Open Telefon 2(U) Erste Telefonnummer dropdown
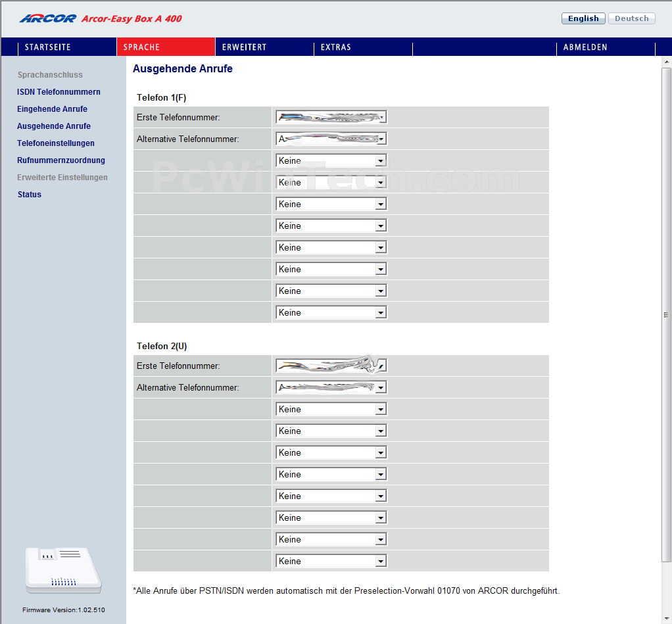Screen dimensions: 672x624 click(331, 366)
